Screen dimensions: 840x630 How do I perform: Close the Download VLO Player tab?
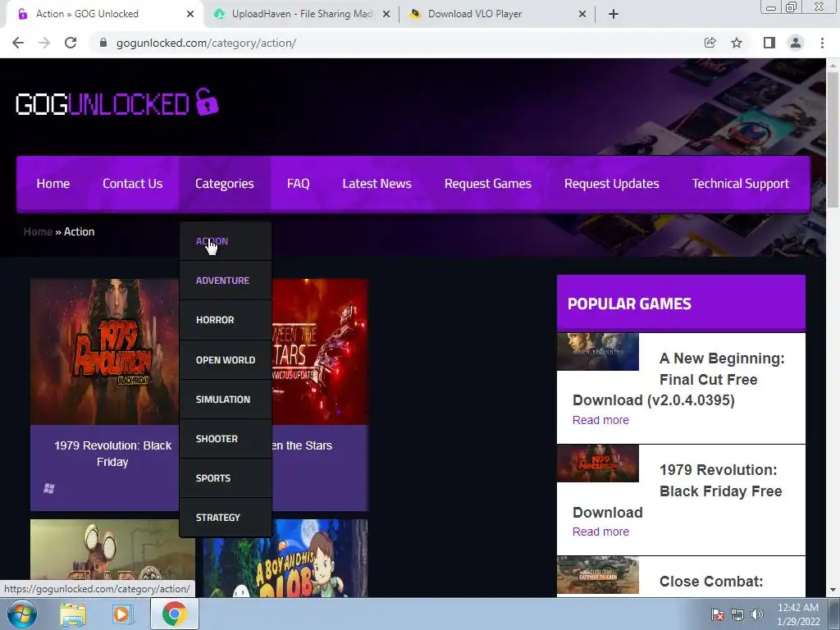click(x=582, y=14)
